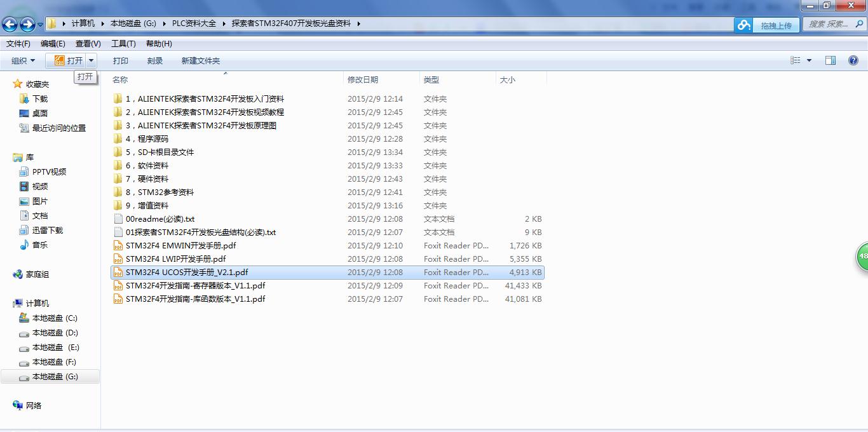Screen dimensions: 868x432
Task: Select 桌面 in favorites
Action: (40, 114)
